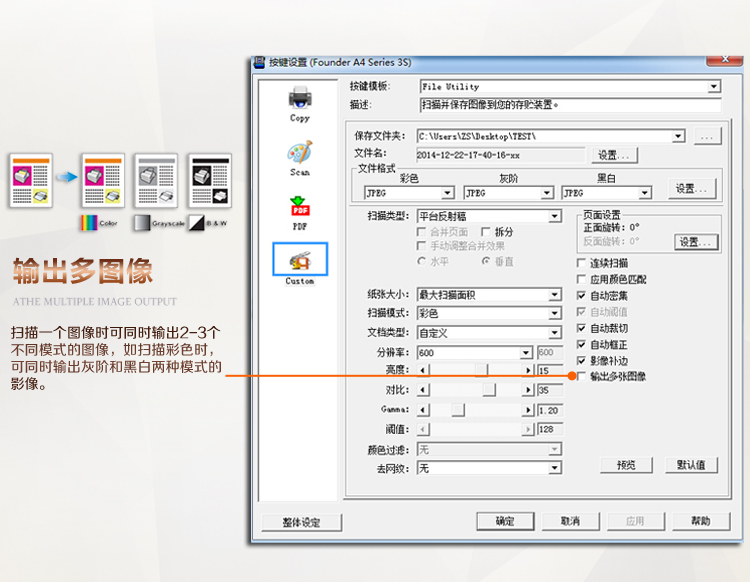This screenshot has height=582, width=750.
Task: Click the contrast slider left arrow
Action: click(422, 390)
